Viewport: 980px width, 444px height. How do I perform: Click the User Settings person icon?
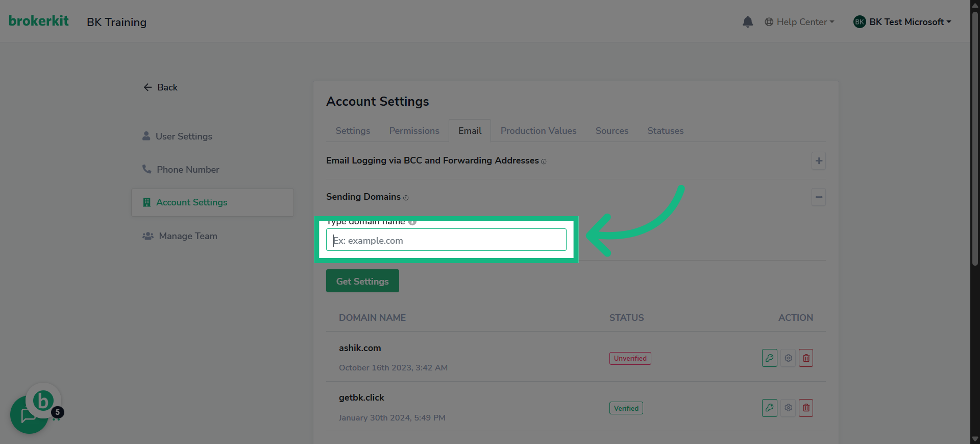[146, 136]
